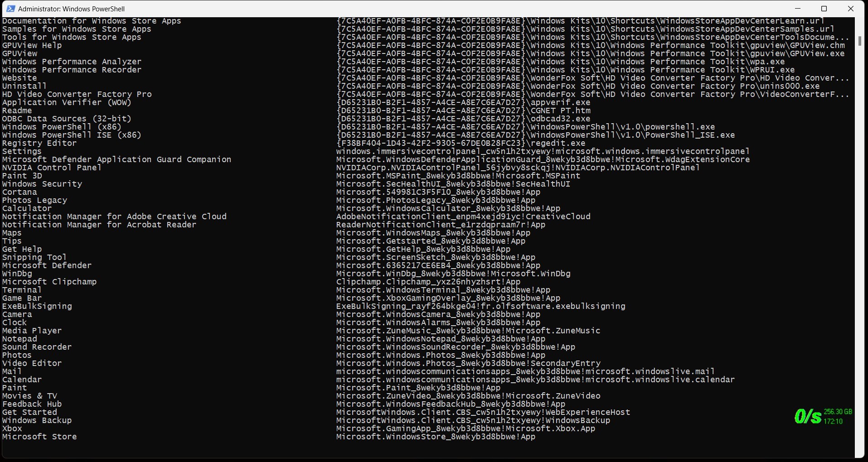This screenshot has width=868, height=462.
Task: Maximize the PowerShell window
Action: click(824, 9)
